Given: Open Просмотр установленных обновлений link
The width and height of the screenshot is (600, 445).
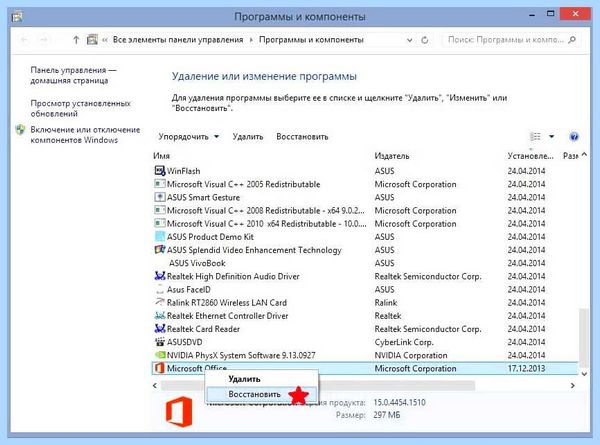Looking at the screenshot, I should [x=80, y=108].
